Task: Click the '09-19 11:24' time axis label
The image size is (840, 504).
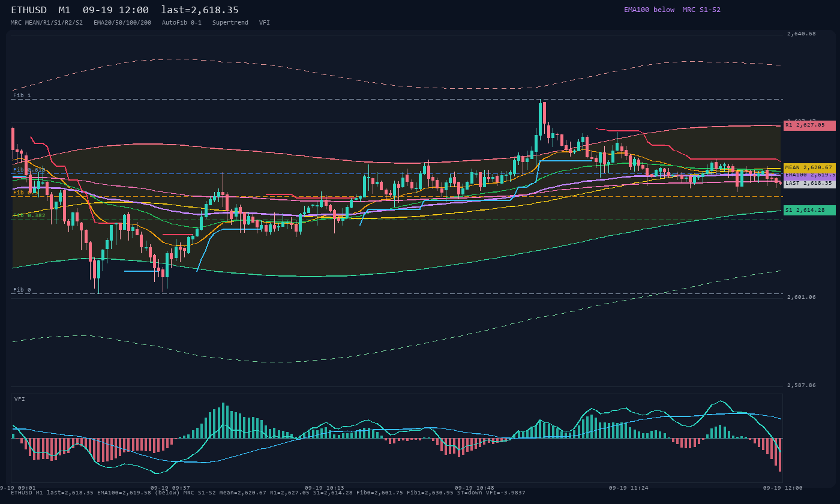Action: click(x=628, y=488)
